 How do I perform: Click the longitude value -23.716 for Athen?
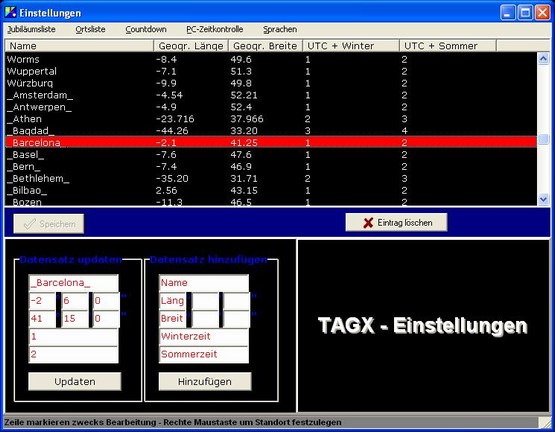(x=175, y=119)
